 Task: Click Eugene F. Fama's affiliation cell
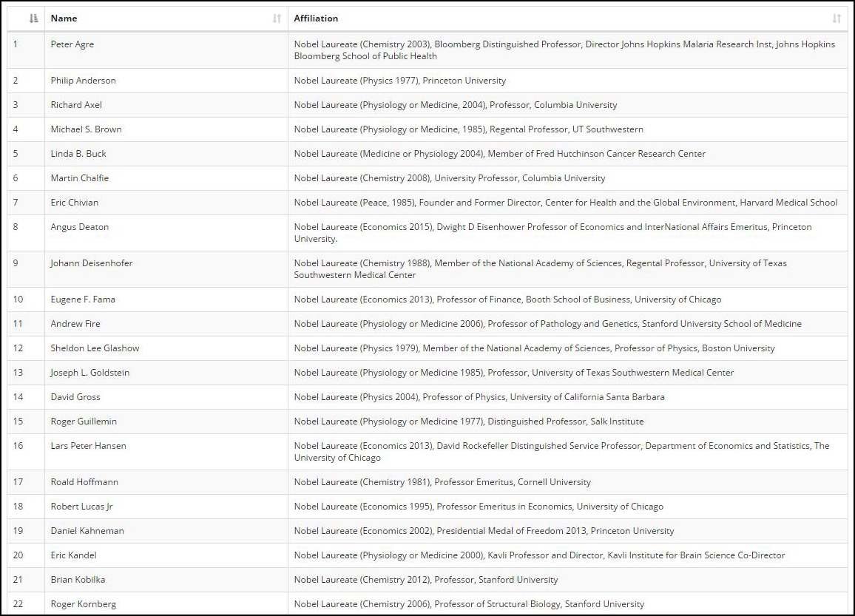(507, 299)
